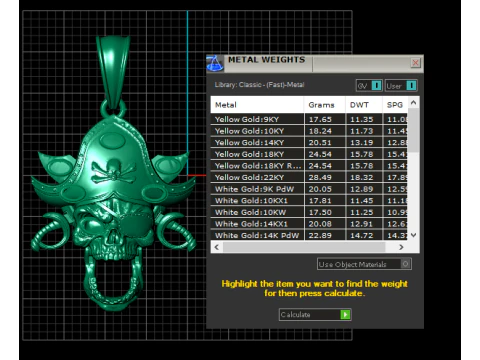
Task: Click the table scroll down arrow
Action: click(413, 235)
